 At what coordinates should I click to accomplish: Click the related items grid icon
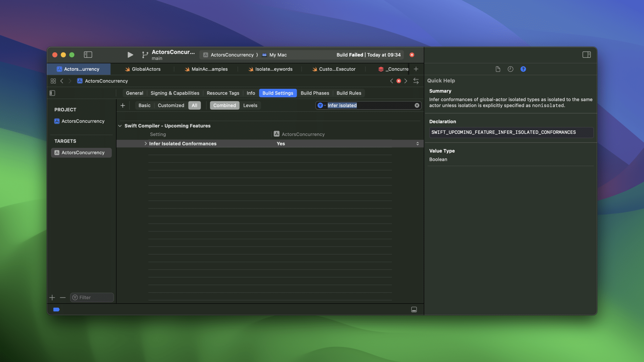(x=53, y=81)
